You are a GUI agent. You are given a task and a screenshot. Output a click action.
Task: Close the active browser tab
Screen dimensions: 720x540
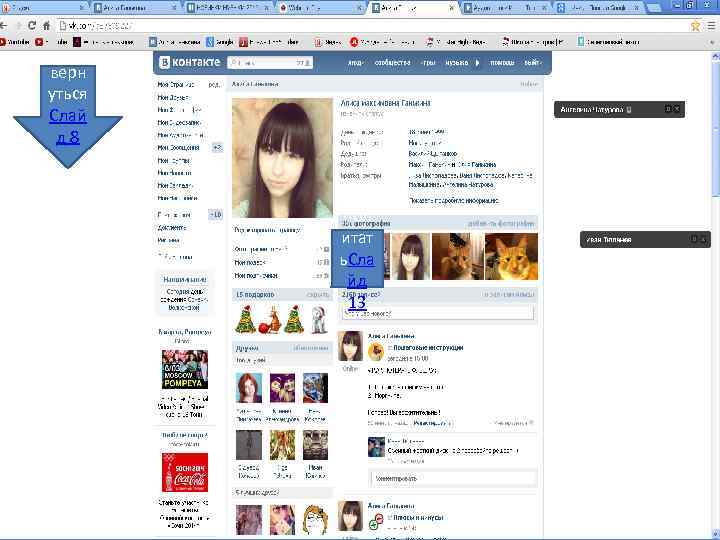click(452, 8)
